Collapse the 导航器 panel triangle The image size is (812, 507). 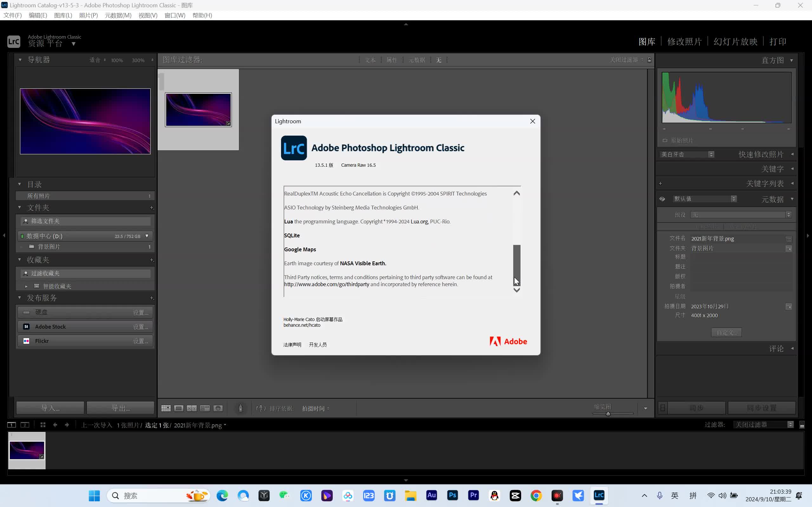pos(20,60)
